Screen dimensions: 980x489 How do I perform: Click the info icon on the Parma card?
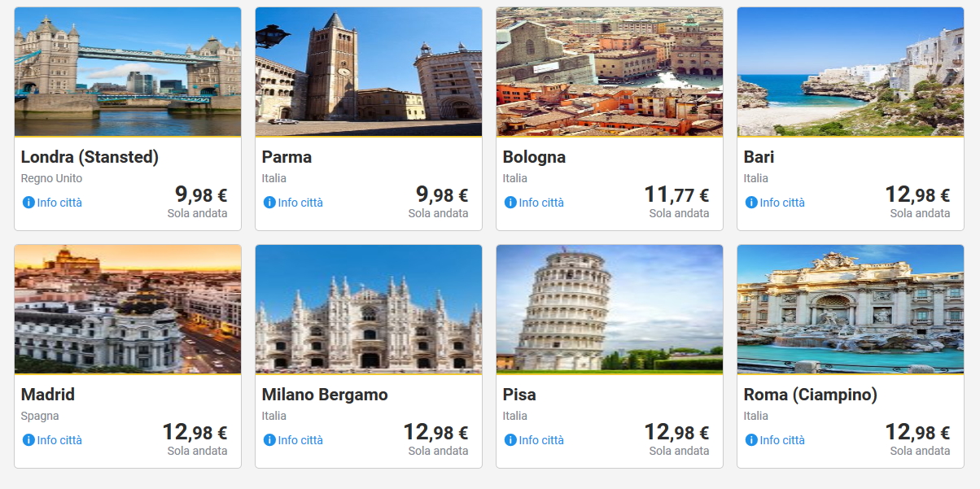click(x=269, y=203)
